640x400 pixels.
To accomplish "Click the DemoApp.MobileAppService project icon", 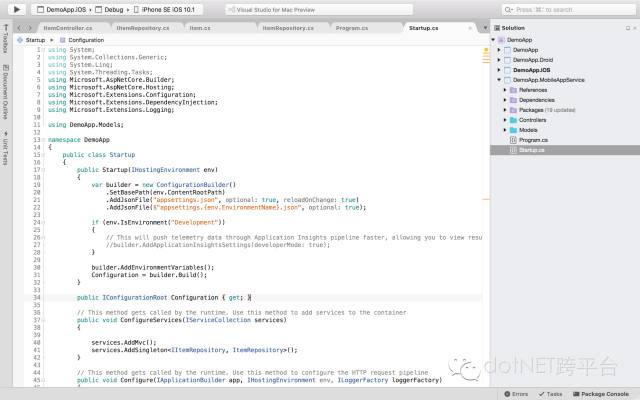I will click(507, 80).
